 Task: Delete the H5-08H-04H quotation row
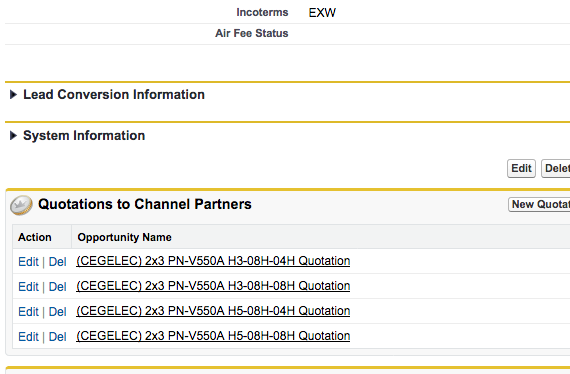(57, 312)
